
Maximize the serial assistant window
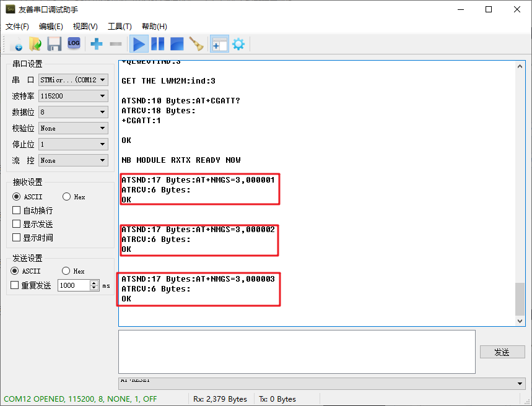pos(489,9)
